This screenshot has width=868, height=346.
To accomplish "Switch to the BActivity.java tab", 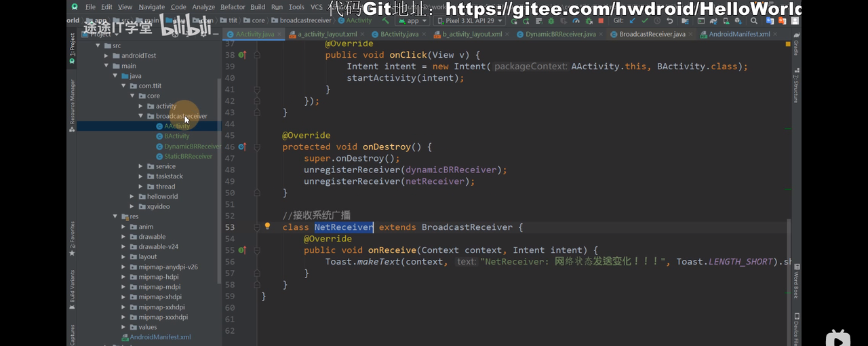I will 399,34.
